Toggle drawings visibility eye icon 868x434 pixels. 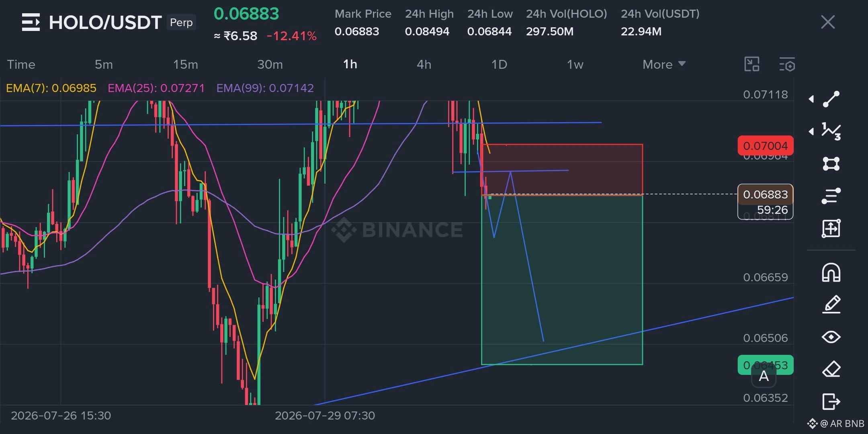tap(831, 337)
